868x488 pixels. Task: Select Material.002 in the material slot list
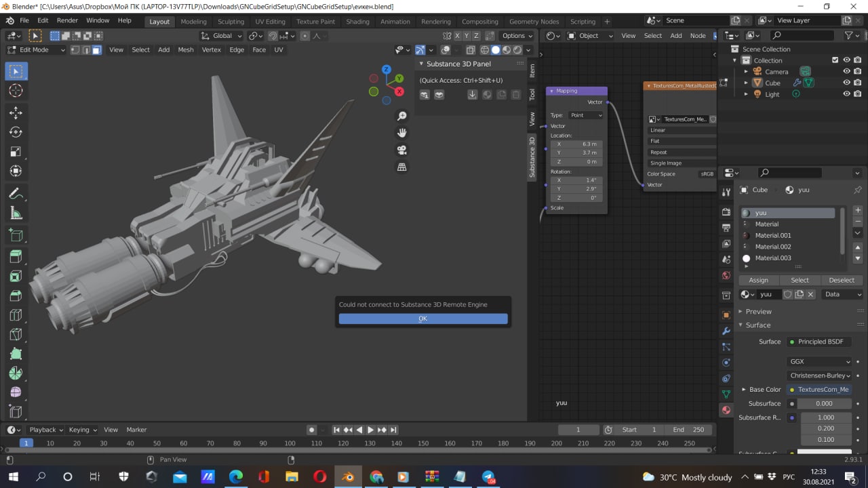[773, 247]
